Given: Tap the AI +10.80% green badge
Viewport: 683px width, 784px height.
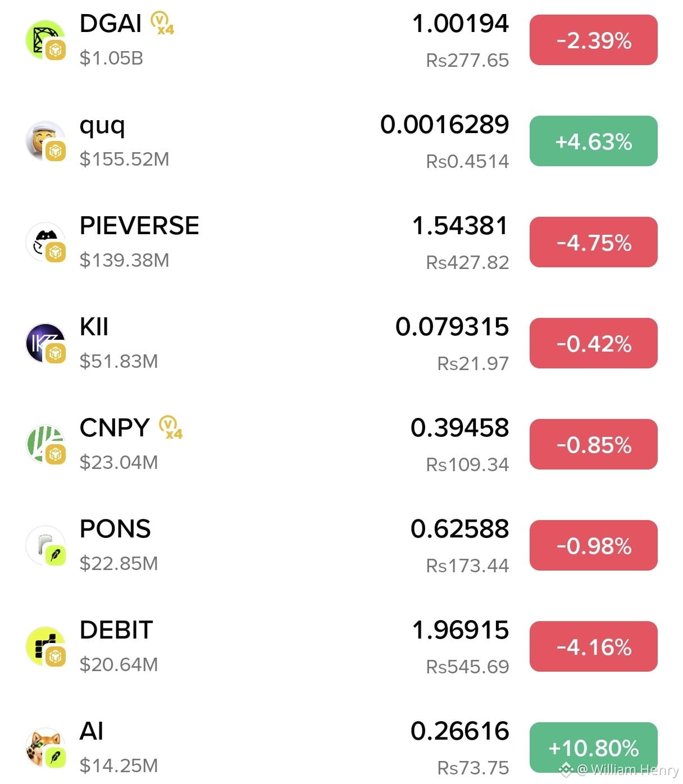Looking at the screenshot, I should click(593, 747).
